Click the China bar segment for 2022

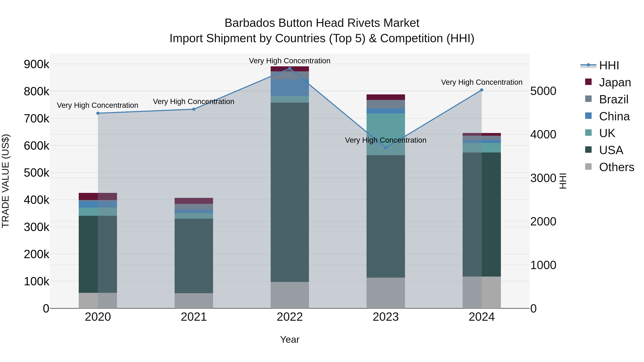(290, 87)
